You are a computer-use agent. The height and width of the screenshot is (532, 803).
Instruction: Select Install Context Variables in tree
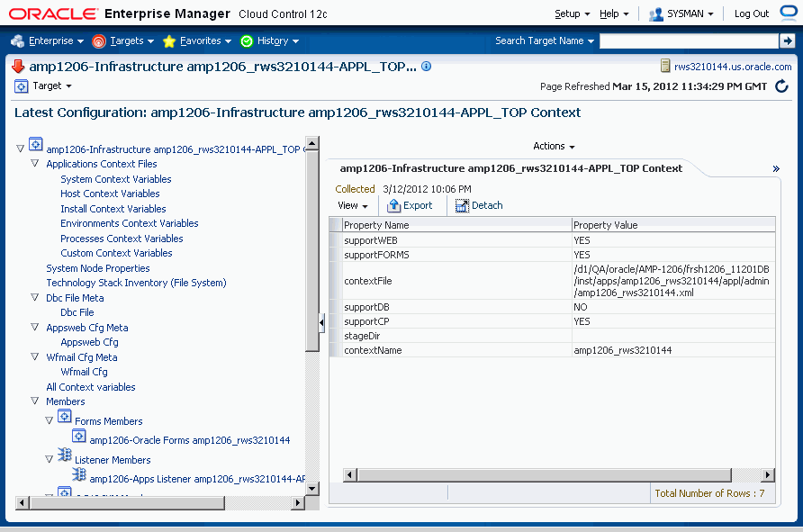click(x=113, y=209)
